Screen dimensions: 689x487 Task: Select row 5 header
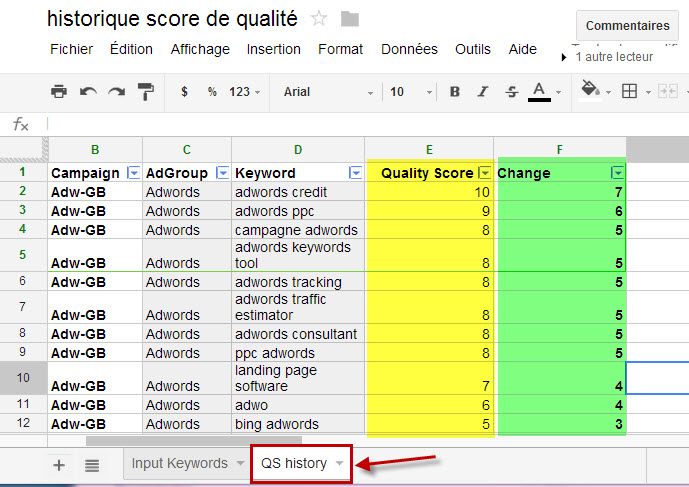click(23, 255)
